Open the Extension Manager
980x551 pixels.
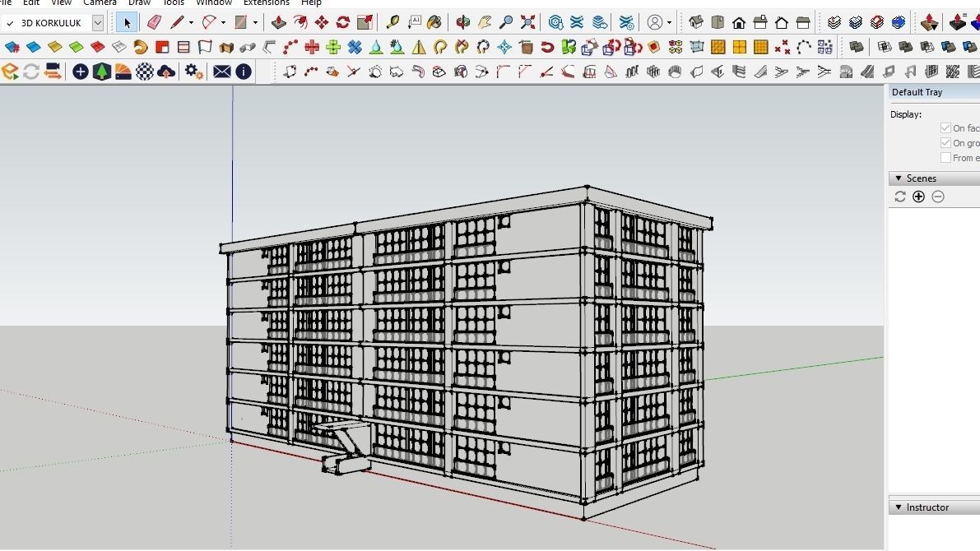[626, 23]
